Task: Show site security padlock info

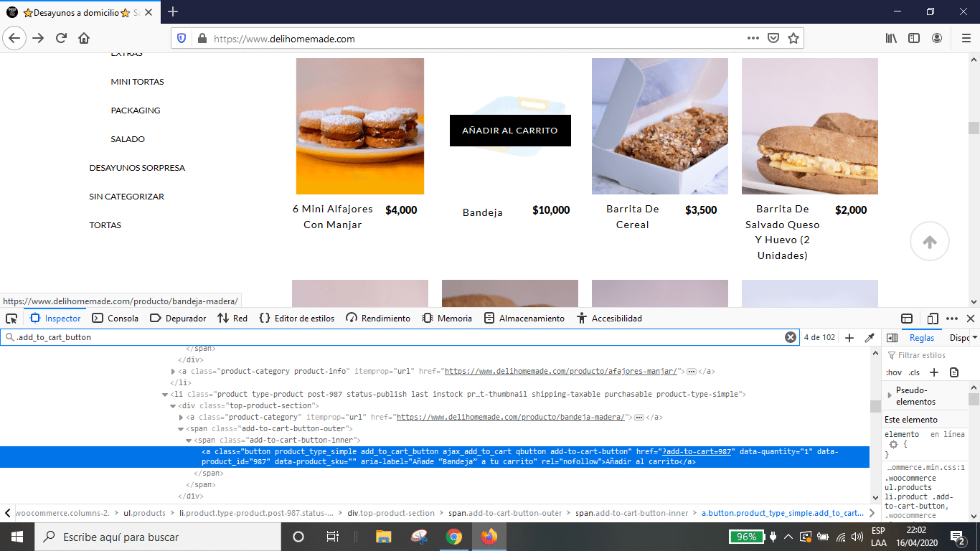Action: pos(202,39)
